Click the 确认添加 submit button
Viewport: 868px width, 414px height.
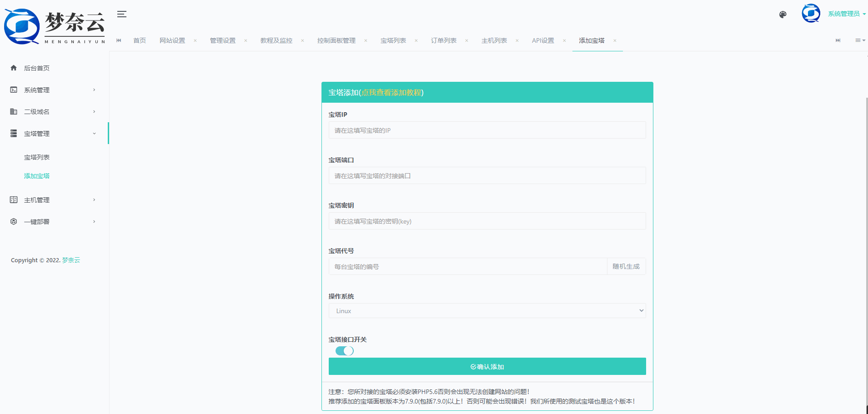point(487,366)
